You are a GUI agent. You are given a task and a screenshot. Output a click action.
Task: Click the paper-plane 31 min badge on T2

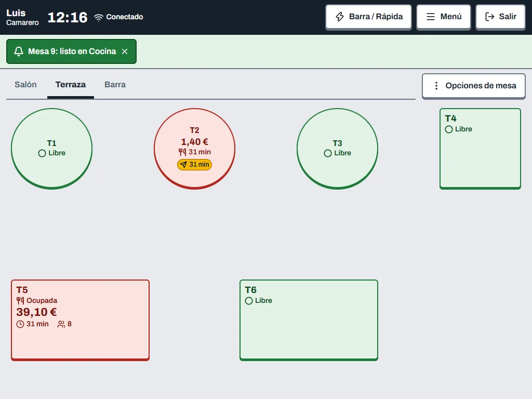click(x=194, y=165)
